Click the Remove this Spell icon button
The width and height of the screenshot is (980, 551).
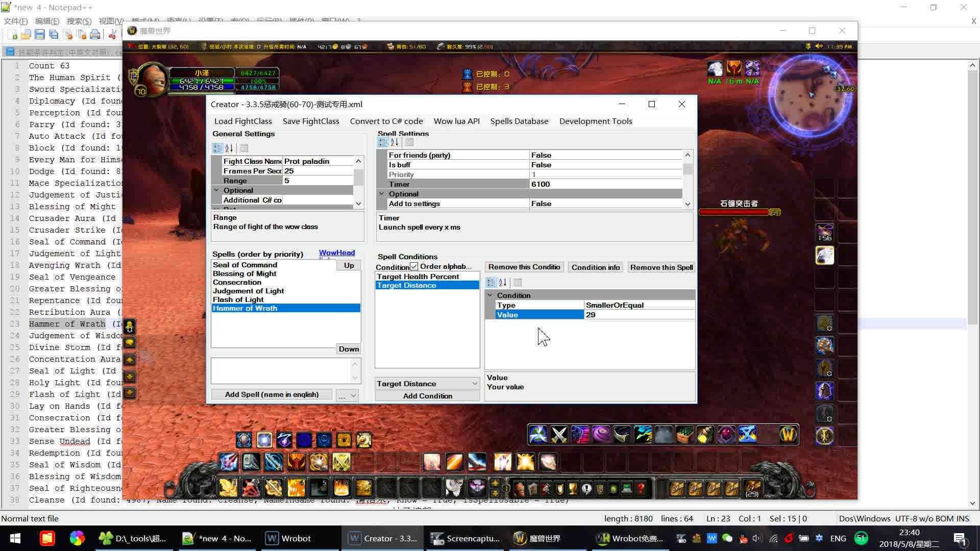(x=660, y=267)
